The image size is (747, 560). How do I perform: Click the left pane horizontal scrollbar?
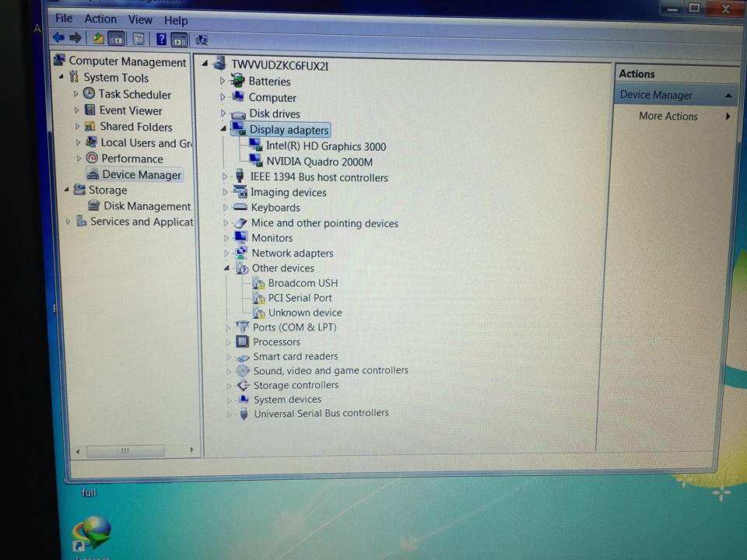click(124, 450)
